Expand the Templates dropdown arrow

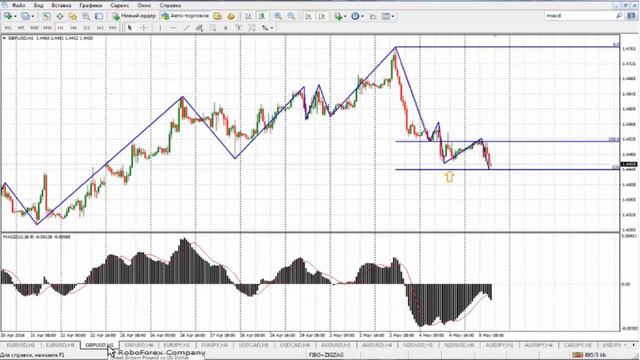click(393, 16)
